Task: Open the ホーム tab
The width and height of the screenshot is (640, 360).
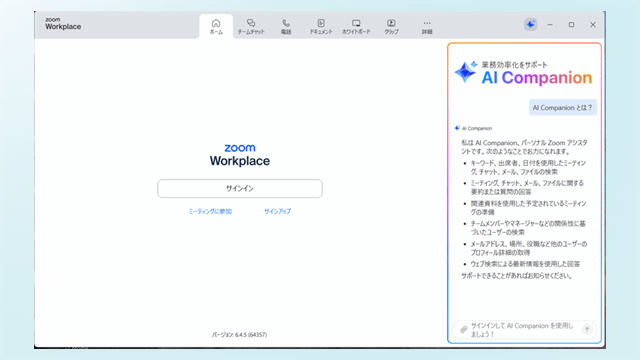Action: pos(216,27)
